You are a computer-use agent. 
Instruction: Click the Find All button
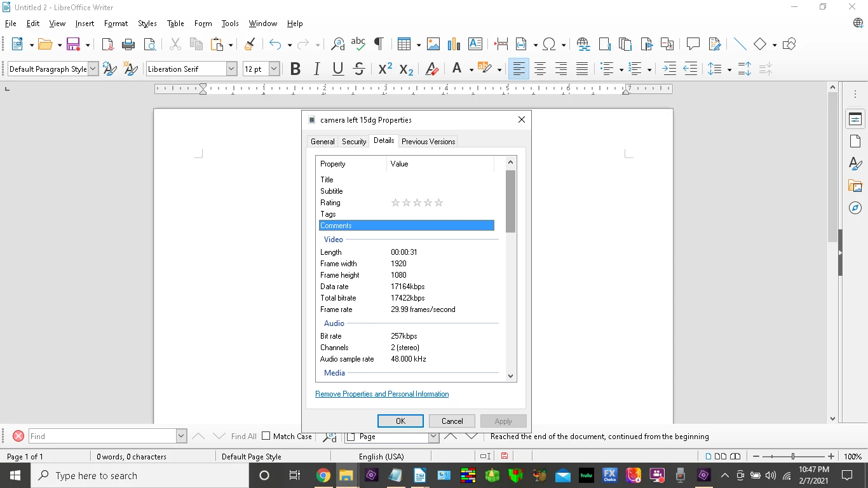click(244, 437)
